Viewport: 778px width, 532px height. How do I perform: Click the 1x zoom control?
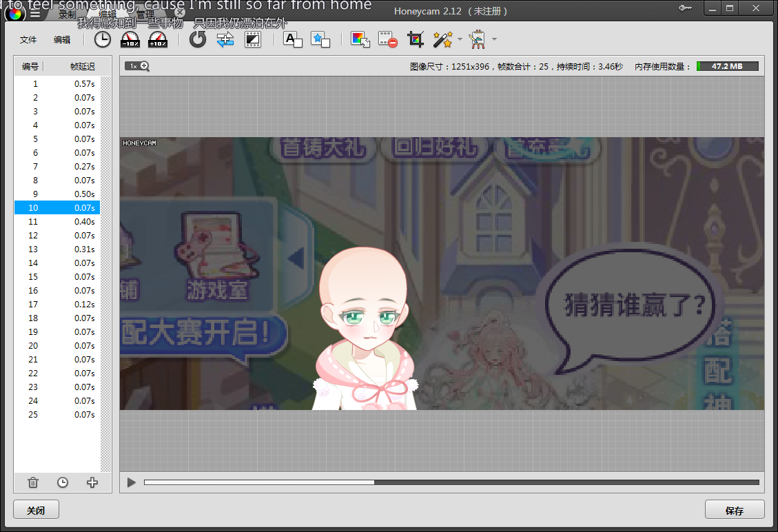[137, 66]
